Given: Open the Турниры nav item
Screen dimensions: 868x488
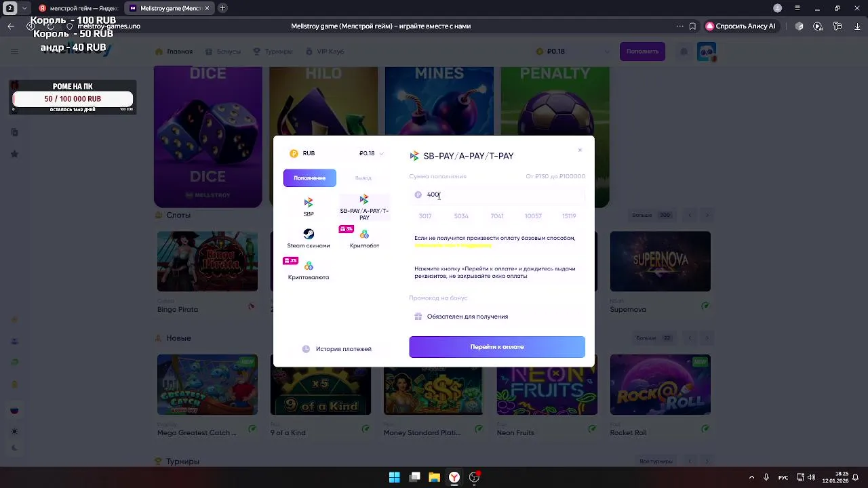Looking at the screenshot, I should [x=273, y=52].
